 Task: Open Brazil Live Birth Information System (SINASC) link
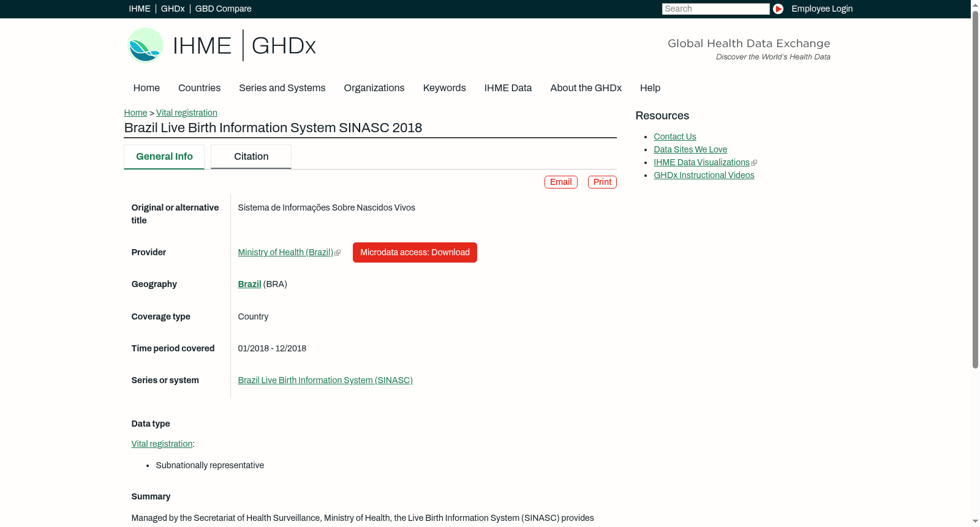coord(325,380)
